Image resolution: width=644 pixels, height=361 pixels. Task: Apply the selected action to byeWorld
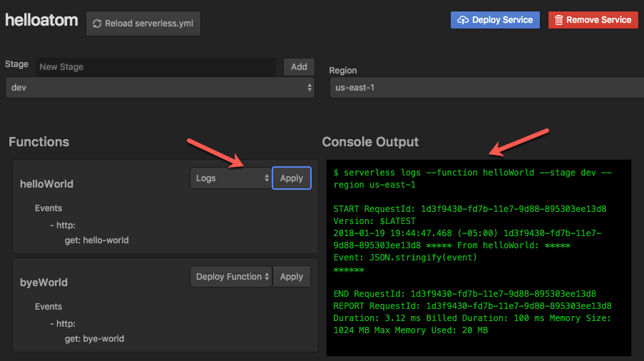click(292, 277)
